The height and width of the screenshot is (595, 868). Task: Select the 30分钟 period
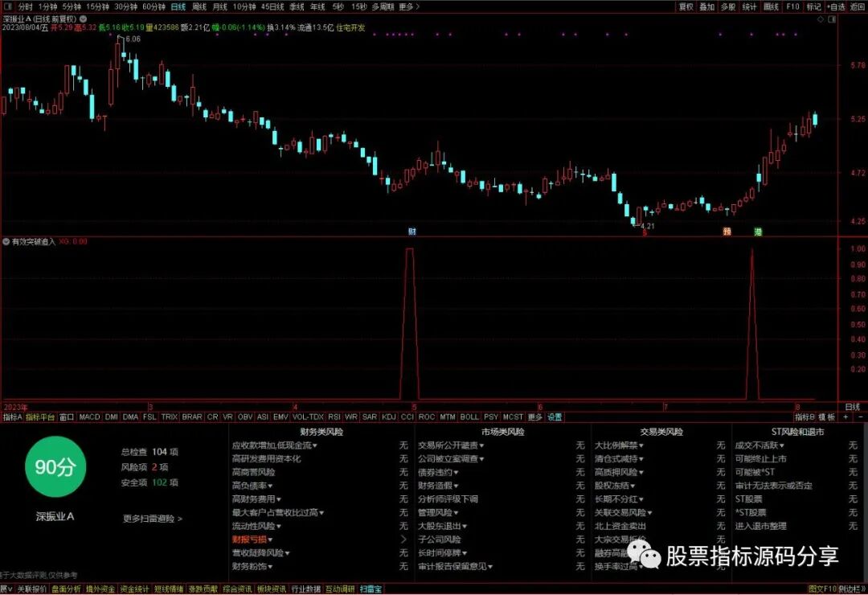point(125,6)
